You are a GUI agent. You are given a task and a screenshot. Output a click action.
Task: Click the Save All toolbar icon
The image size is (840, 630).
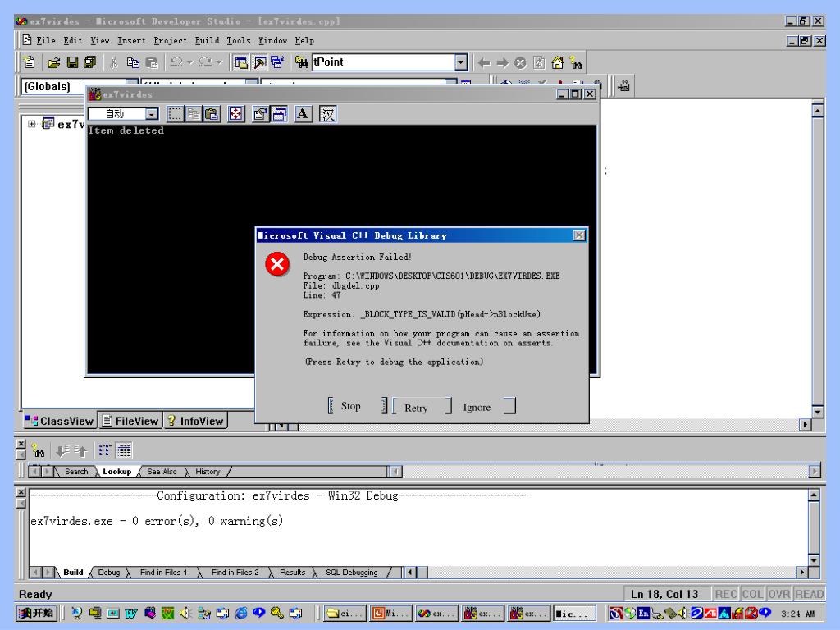(x=89, y=62)
